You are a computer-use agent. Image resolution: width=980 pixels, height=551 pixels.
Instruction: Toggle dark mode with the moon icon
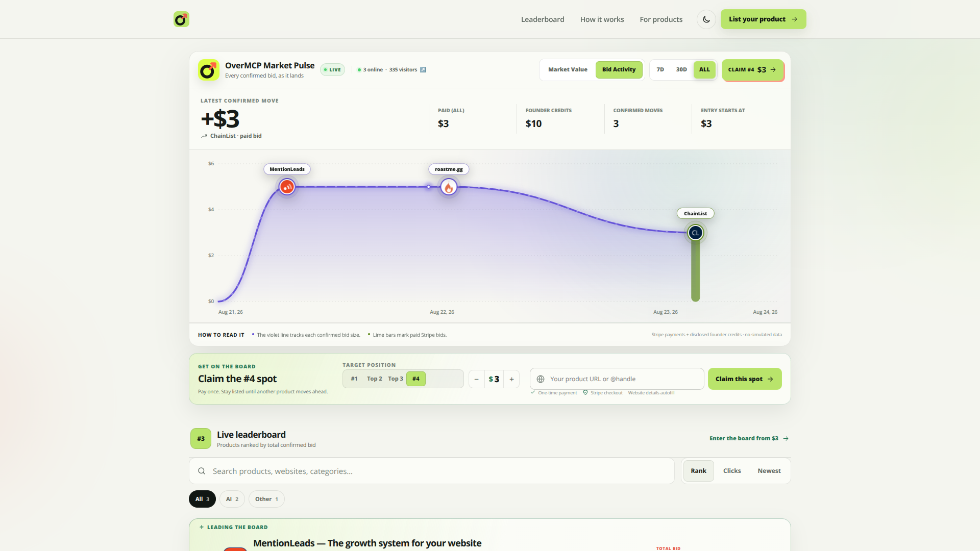(x=706, y=19)
